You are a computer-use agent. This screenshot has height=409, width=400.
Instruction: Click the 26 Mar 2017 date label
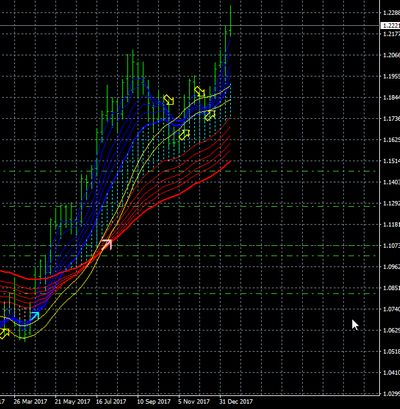pyautogui.click(x=31, y=401)
